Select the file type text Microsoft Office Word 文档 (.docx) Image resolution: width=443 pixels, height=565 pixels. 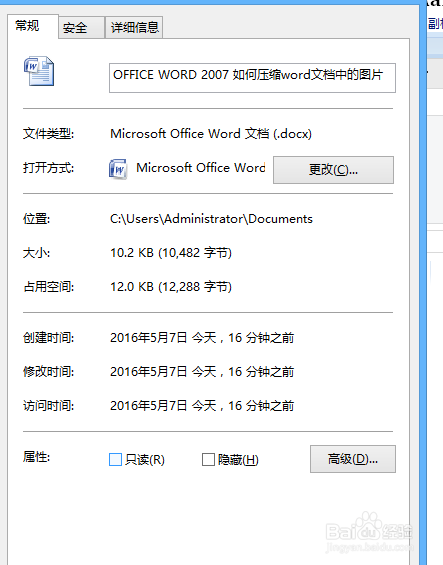point(211,134)
